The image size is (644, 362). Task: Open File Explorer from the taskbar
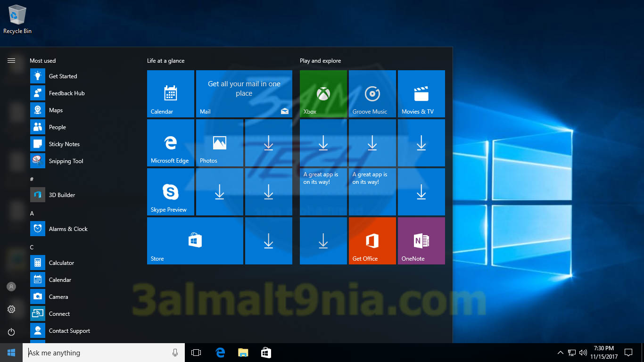tap(243, 353)
